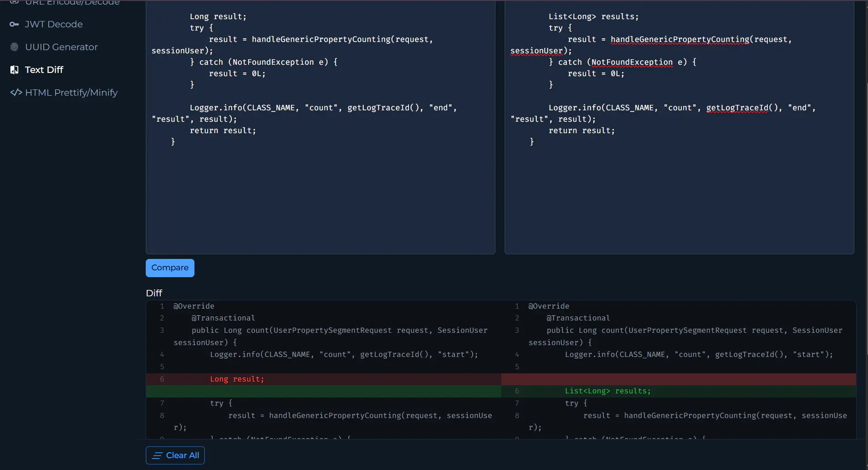Select the Text Diff tool
Image resolution: width=868 pixels, height=470 pixels.
pos(44,70)
